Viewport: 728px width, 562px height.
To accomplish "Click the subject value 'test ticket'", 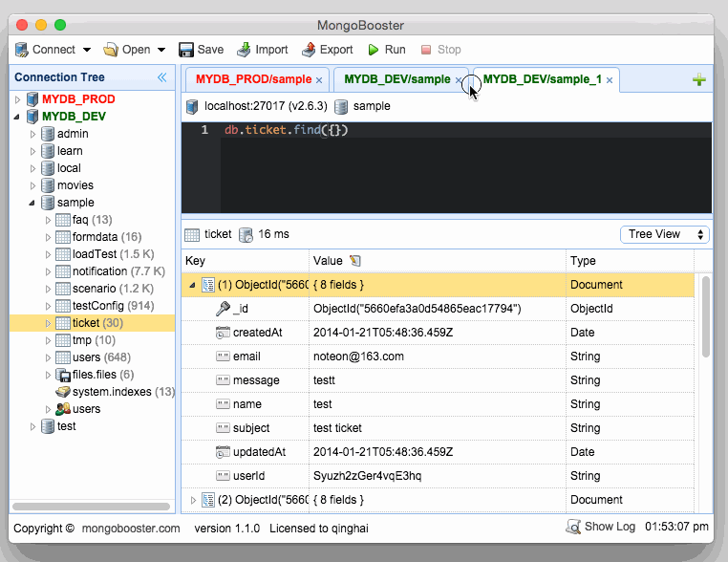I will pos(337,428).
